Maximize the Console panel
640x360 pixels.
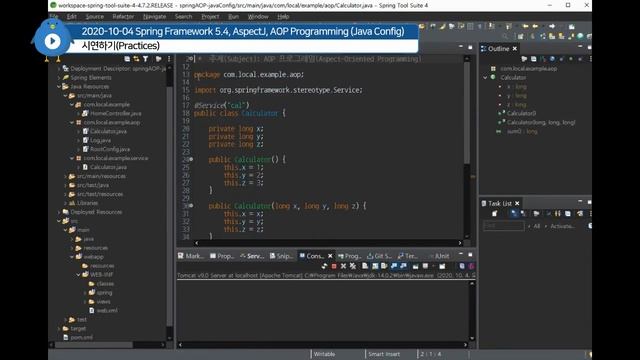pos(470,254)
